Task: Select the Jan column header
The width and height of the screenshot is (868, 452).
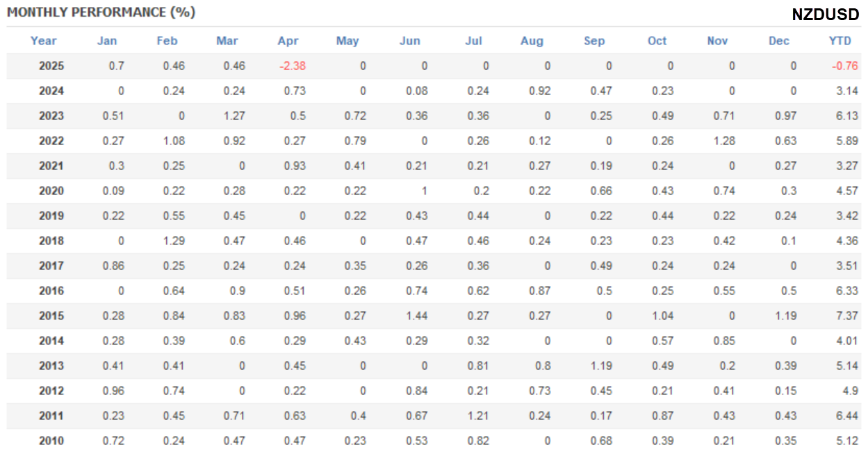Action: tap(107, 41)
